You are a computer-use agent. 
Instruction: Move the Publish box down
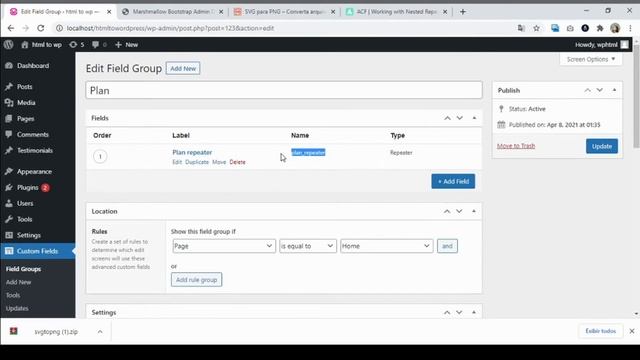click(600, 90)
